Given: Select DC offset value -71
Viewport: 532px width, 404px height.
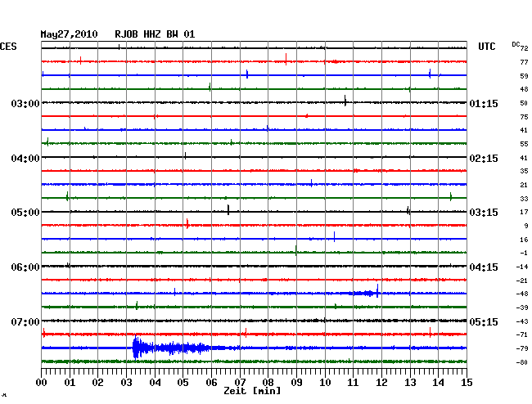Looking at the screenshot, I should 522,334.
